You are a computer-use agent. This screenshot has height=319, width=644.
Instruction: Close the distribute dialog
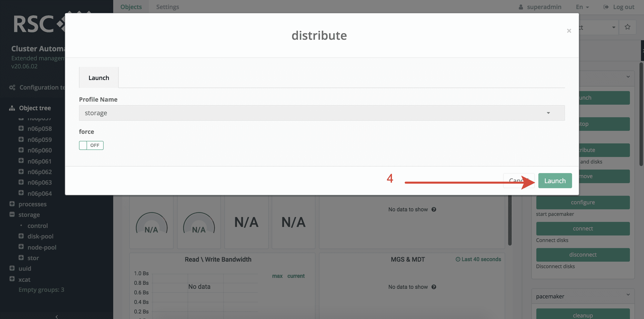[569, 31]
